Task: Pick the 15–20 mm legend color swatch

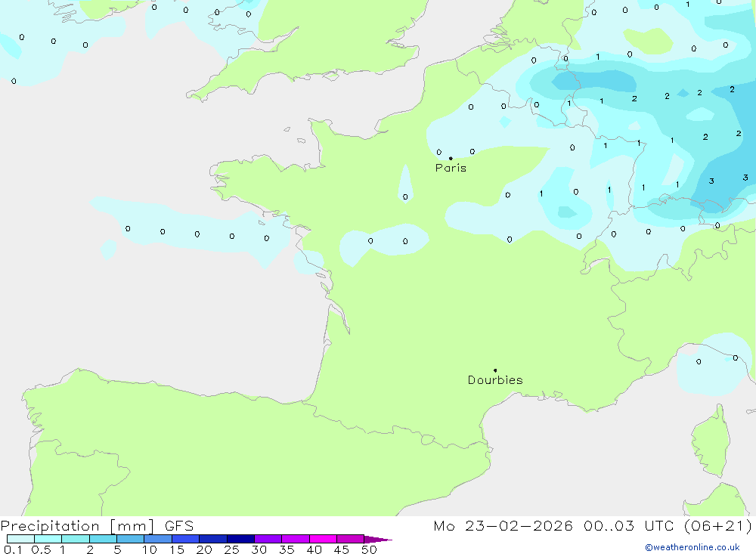Action: point(186,539)
